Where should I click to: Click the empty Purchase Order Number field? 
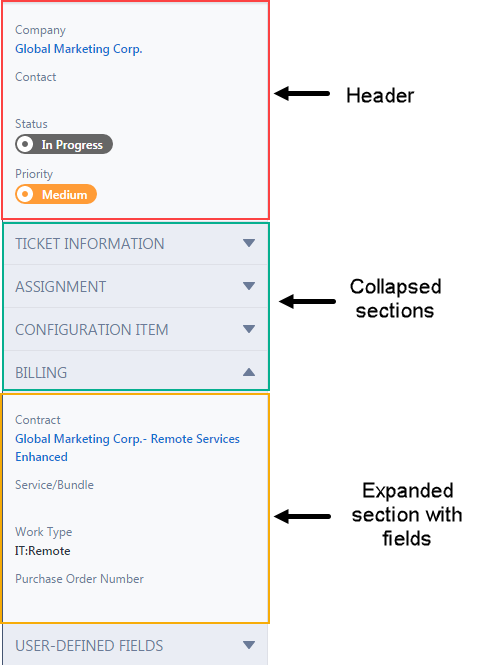pos(136,598)
